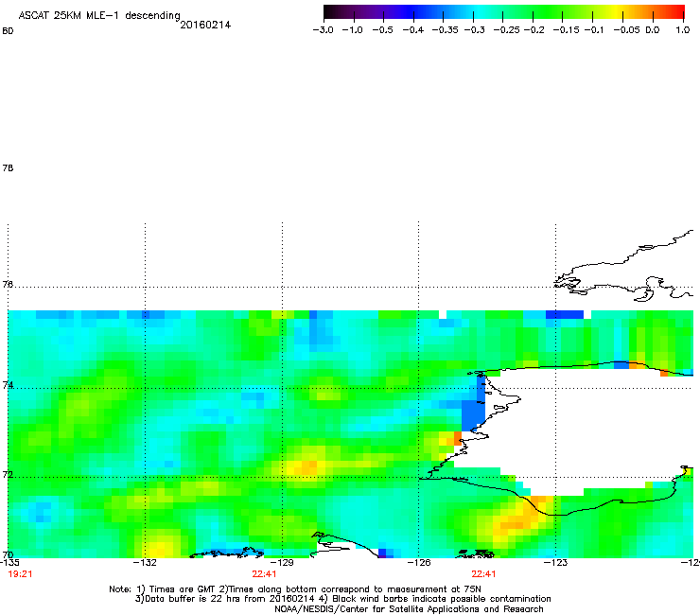700x615 pixels.
Task: Click the latitude label 70
Action: (x=8, y=554)
